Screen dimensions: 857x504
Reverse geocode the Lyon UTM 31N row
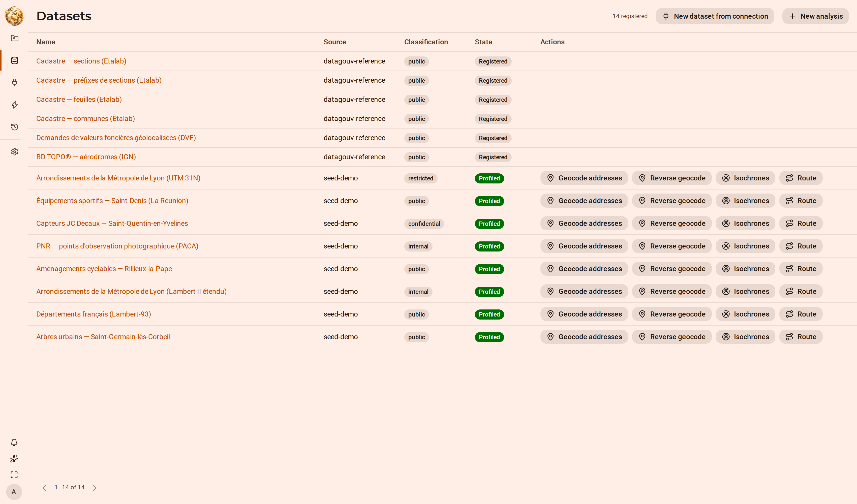tap(672, 178)
